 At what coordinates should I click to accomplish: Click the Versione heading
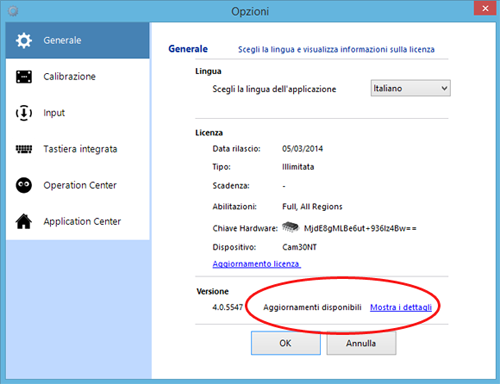[x=212, y=291]
